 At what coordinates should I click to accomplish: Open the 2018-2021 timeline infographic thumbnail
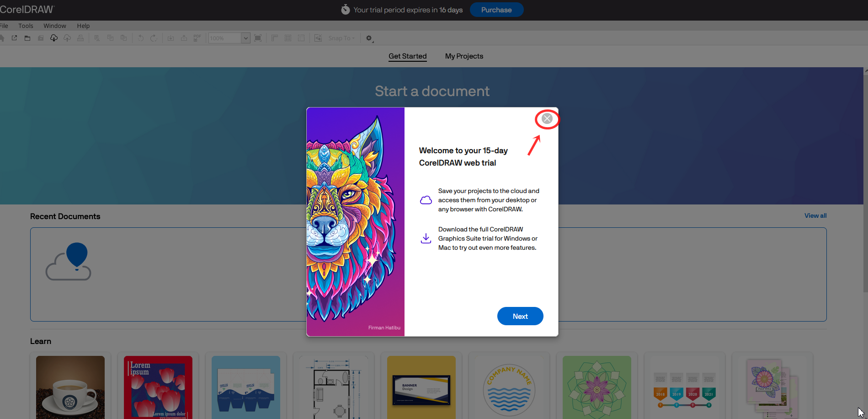pos(685,387)
